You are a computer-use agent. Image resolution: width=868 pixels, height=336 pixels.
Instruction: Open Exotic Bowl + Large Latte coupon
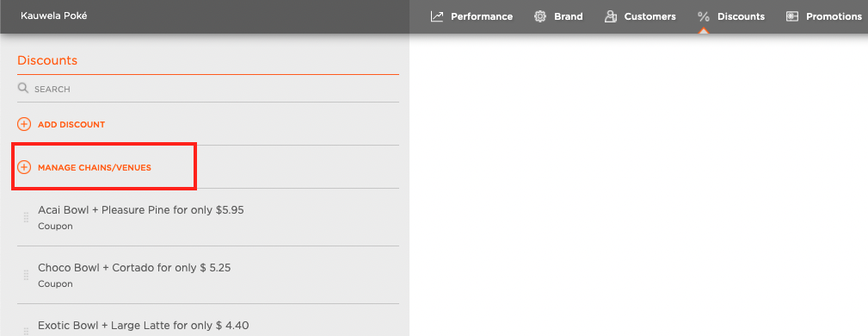tap(208, 325)
